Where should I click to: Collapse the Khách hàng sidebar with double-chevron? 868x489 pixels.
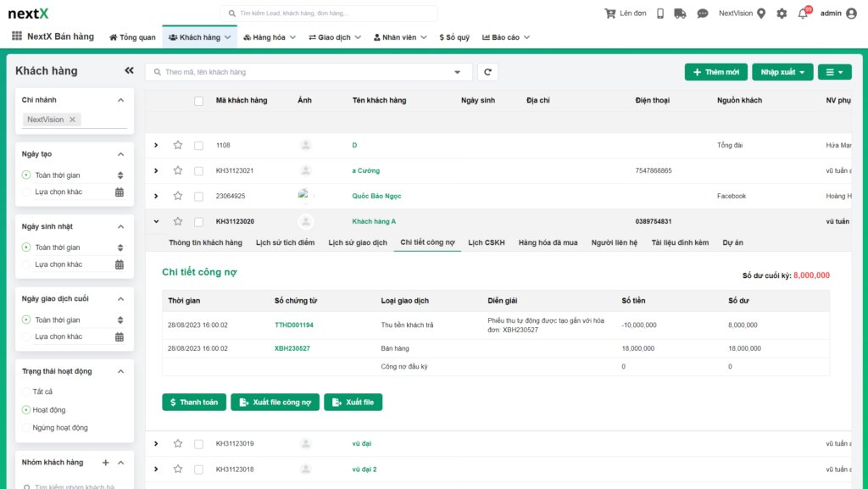pyautogui.click(x=129, y=71)
